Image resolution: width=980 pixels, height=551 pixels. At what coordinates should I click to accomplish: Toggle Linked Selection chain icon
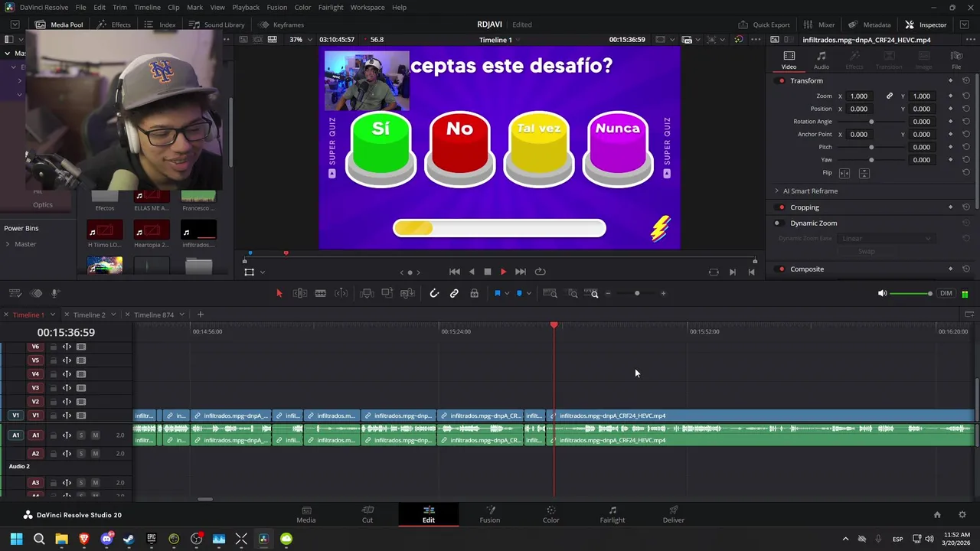pos(454,293)
